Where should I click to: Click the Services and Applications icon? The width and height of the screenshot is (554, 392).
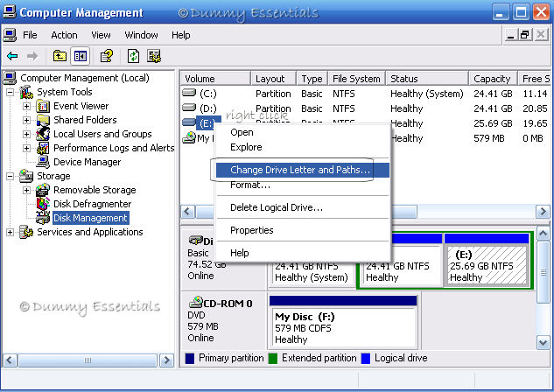pyautogui.click(x=26, y=232)
